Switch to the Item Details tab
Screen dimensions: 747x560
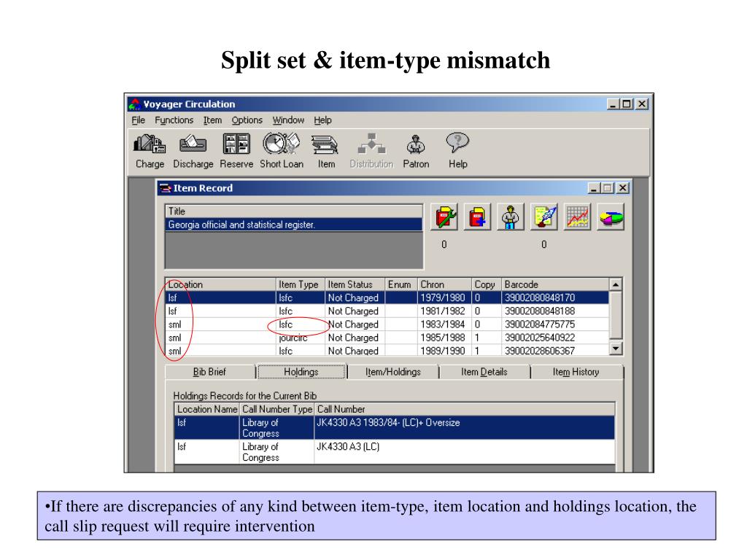[484, 372]
